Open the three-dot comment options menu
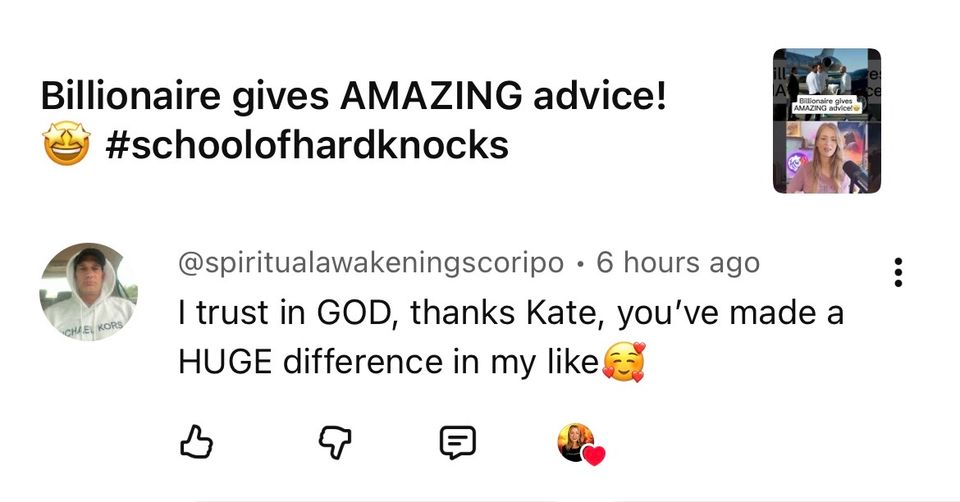 (x=899, y=273)
